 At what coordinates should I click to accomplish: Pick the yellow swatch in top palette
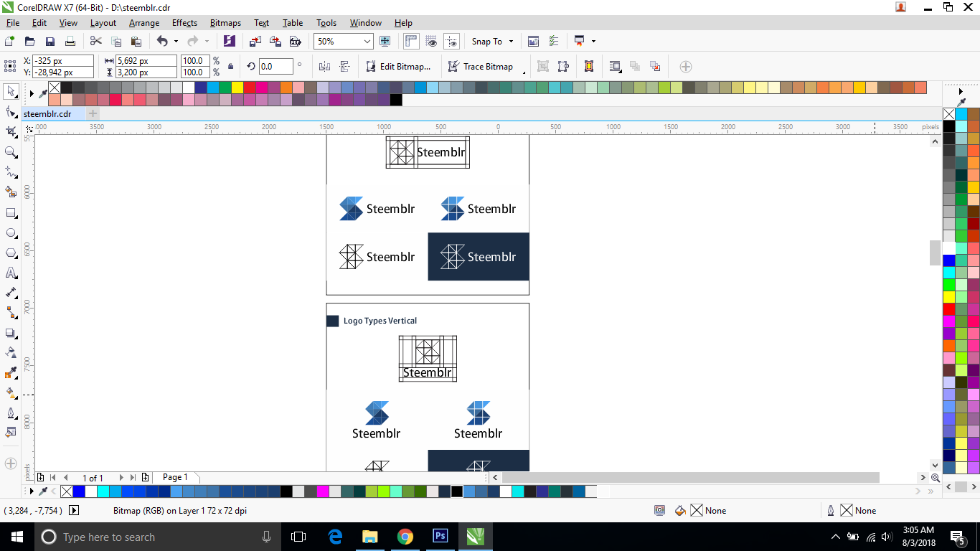237,87
